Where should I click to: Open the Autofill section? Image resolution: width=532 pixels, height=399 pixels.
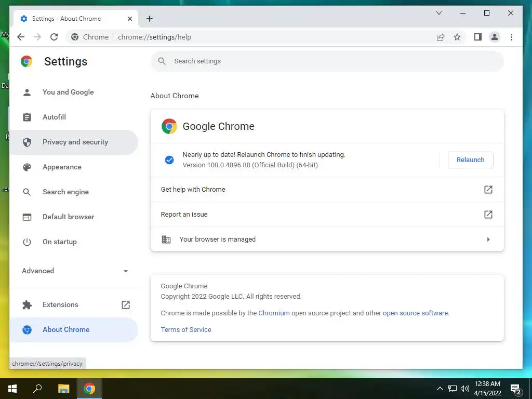point(73,117)
